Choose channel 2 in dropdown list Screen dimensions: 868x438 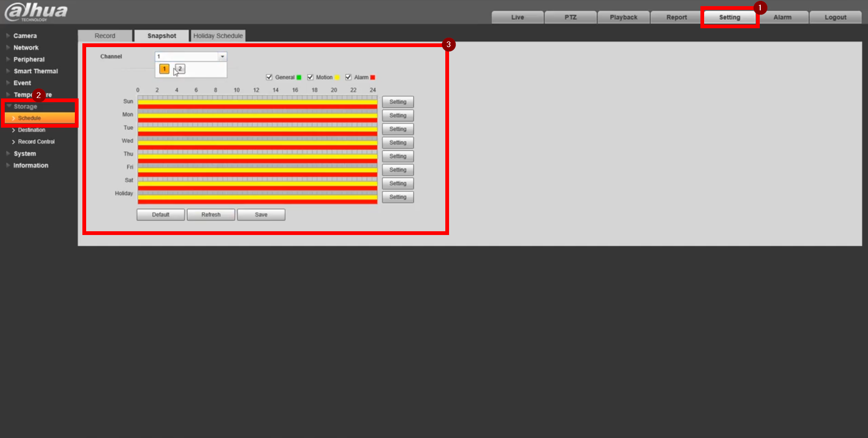click(x=180, y=69)
